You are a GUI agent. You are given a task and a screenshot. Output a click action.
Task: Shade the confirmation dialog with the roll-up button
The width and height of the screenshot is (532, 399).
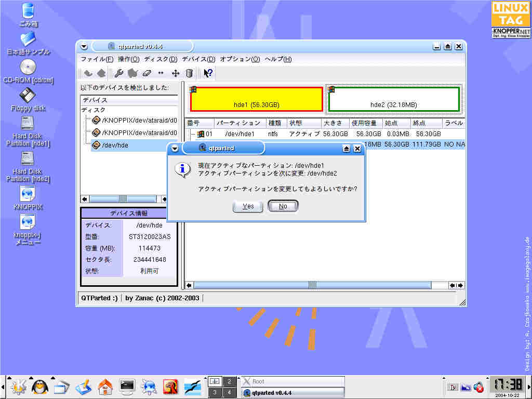pos(347,149)
